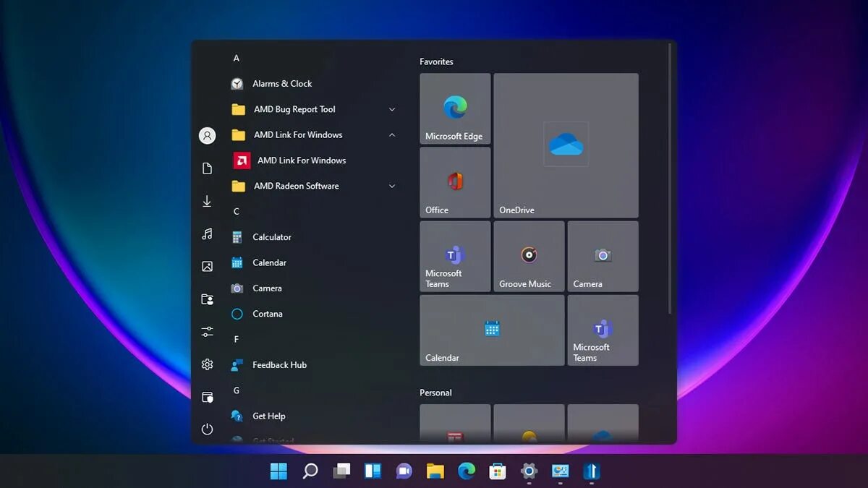Click the letter F section header
Image resolution: width=868 pixels, height=488 pixels.
[236, 339]
